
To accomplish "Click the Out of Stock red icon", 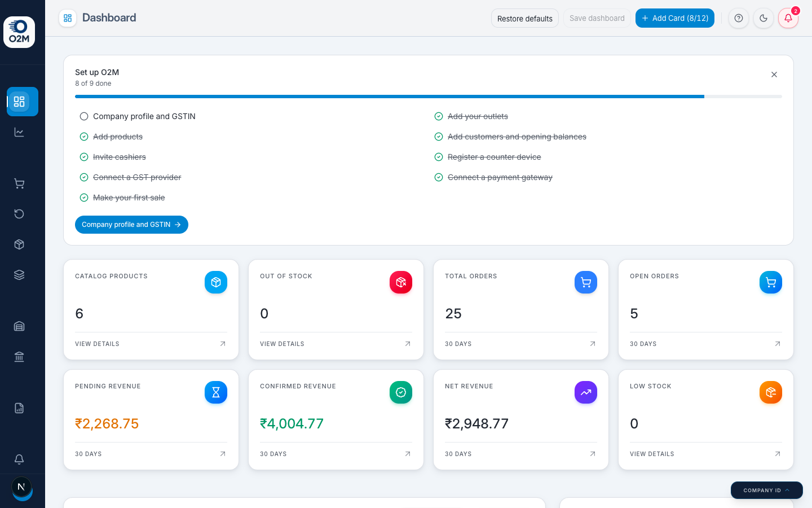I will (401, 282).
